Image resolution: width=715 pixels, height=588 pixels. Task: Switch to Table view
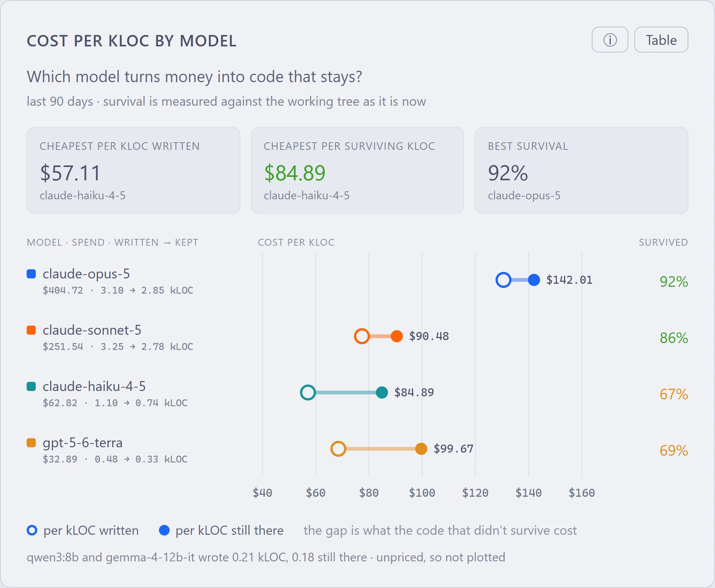661,40
